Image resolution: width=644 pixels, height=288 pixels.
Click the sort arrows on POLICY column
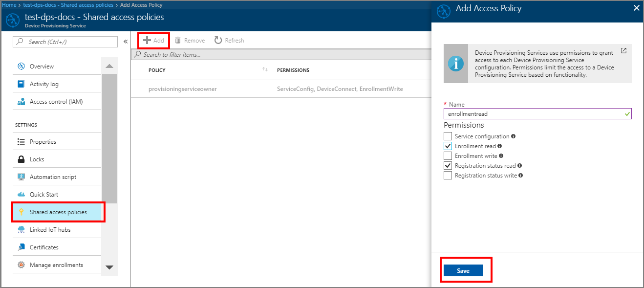tap(265, 69)
